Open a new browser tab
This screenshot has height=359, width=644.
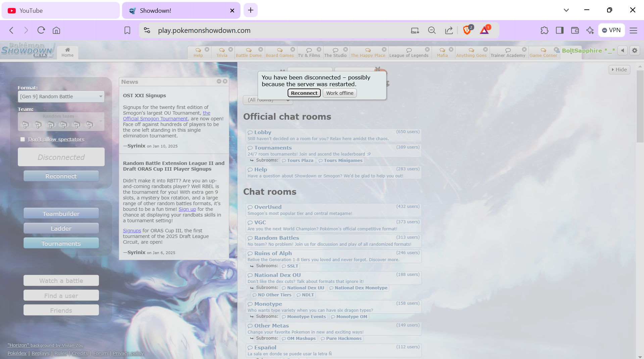pyautogui.click(x=250, y=10)
